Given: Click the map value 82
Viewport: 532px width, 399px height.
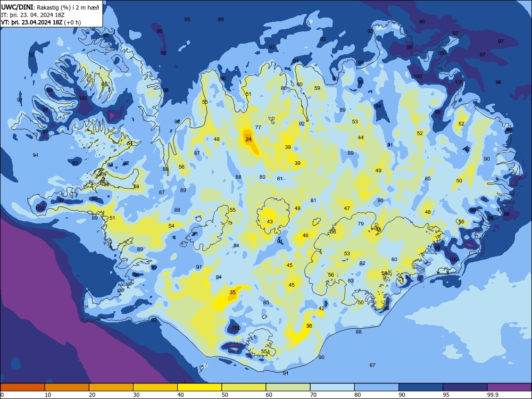Looking at the screenshot, I should [362, 263].
